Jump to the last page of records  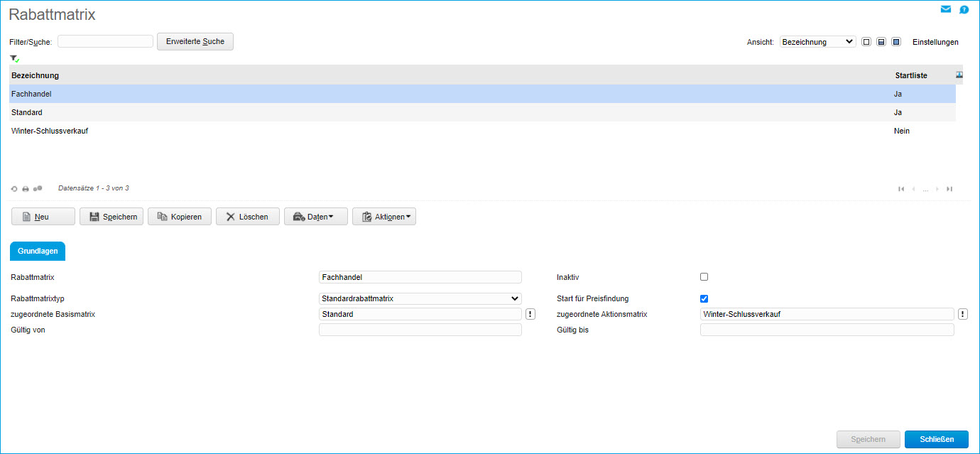point(949,189)
